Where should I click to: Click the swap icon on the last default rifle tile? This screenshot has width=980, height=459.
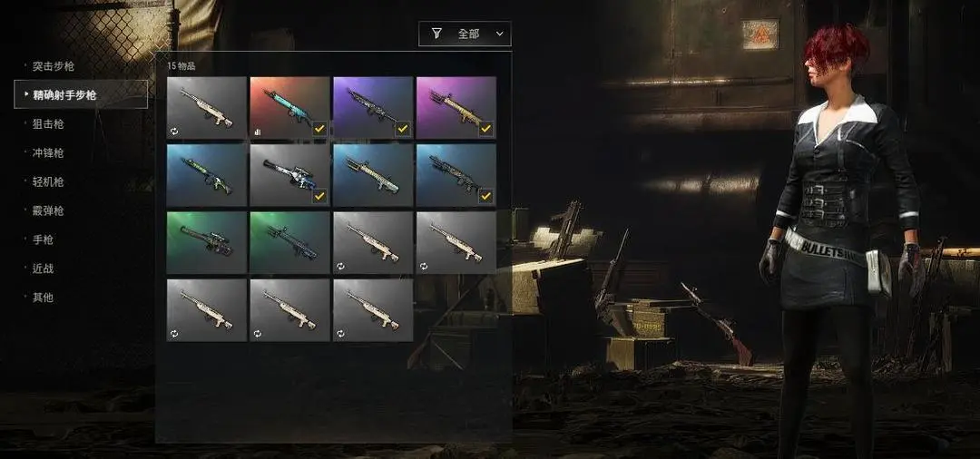[340, 334]
